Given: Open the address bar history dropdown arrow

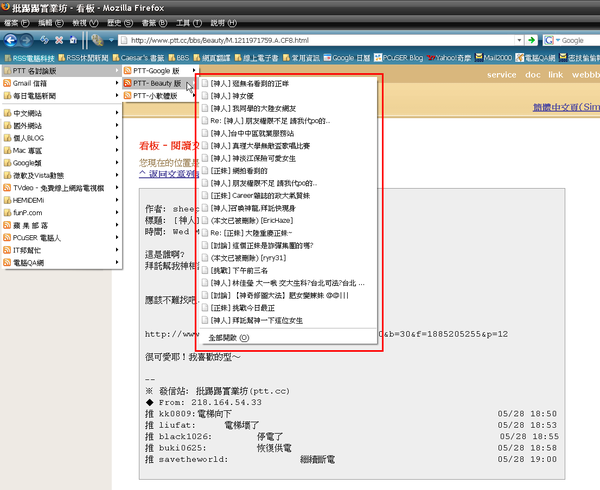Looking at the screenshot, I should click(519, 40).
